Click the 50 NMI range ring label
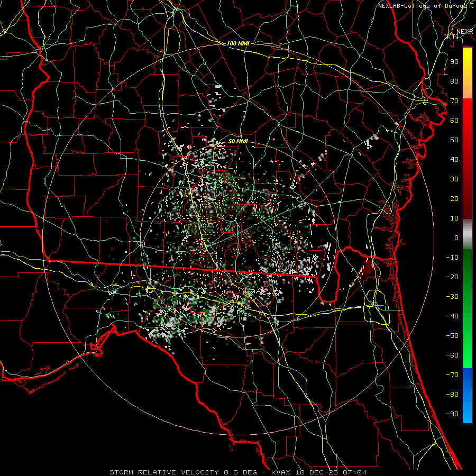 click(238, 141)
